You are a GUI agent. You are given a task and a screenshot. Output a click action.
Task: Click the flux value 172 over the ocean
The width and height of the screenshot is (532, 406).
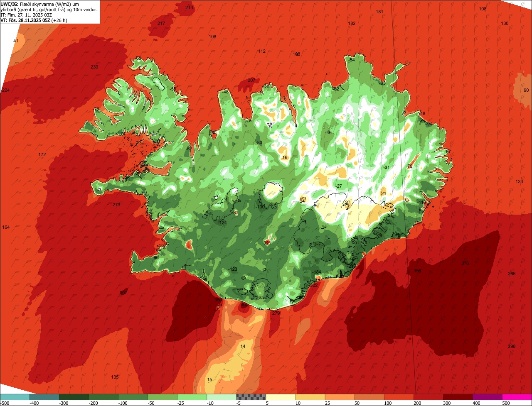click(42, 155)
